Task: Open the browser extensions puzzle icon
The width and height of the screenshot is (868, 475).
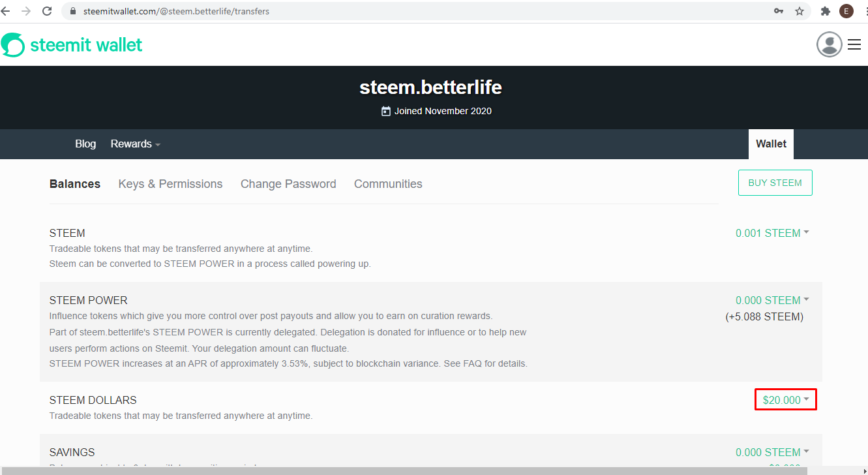Action: click(826, 11)
